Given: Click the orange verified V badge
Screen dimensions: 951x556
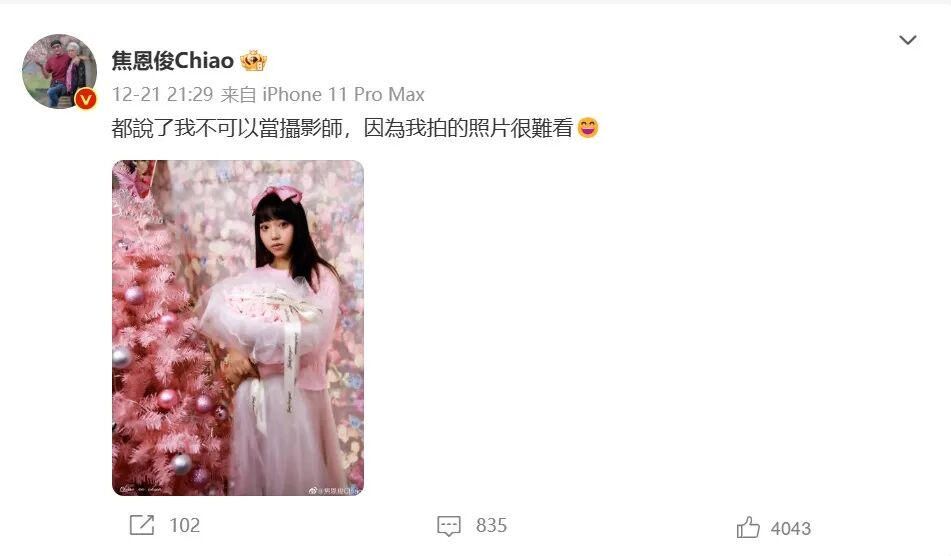Looking at the screenshot, I should click(x=86, y=98).
